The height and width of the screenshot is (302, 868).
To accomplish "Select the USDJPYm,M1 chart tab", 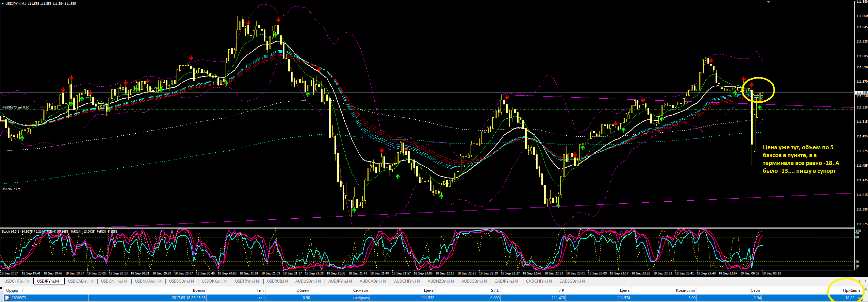I will [x=49, y=281].
